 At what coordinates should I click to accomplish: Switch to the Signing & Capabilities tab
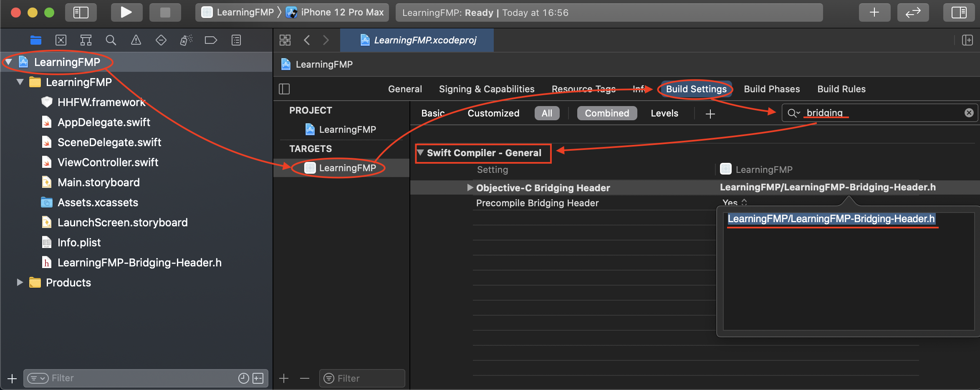487,89
